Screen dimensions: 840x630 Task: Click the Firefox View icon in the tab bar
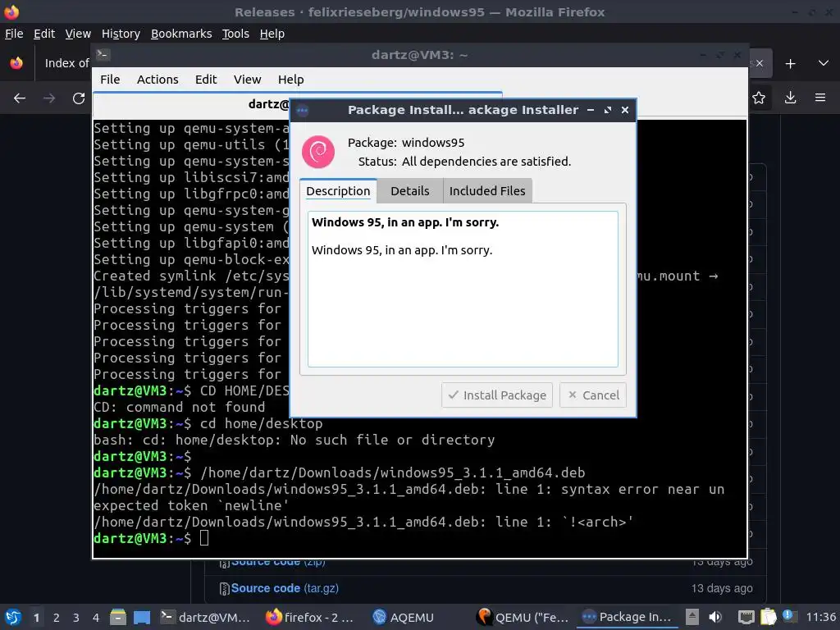pyautogui.click(x=16, y=63)
